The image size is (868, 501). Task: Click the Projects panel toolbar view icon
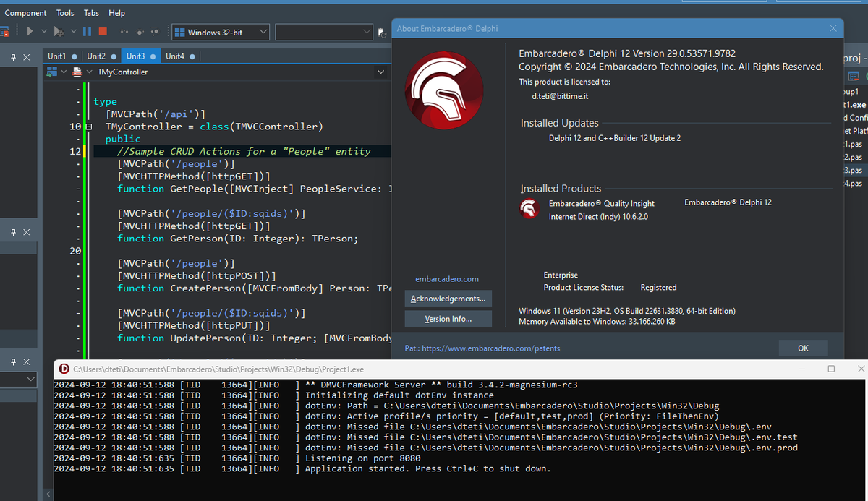(854, 75)
